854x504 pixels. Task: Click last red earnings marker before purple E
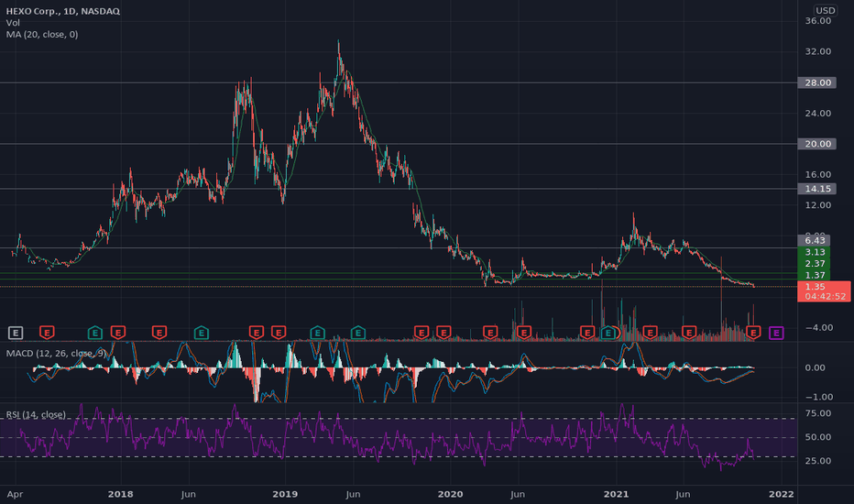tap(753, 332)
